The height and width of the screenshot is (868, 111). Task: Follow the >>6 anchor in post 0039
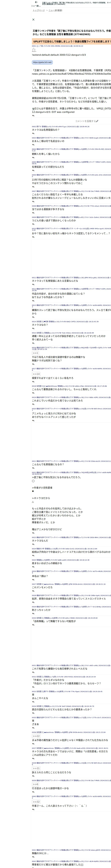[x=35, y=784]
